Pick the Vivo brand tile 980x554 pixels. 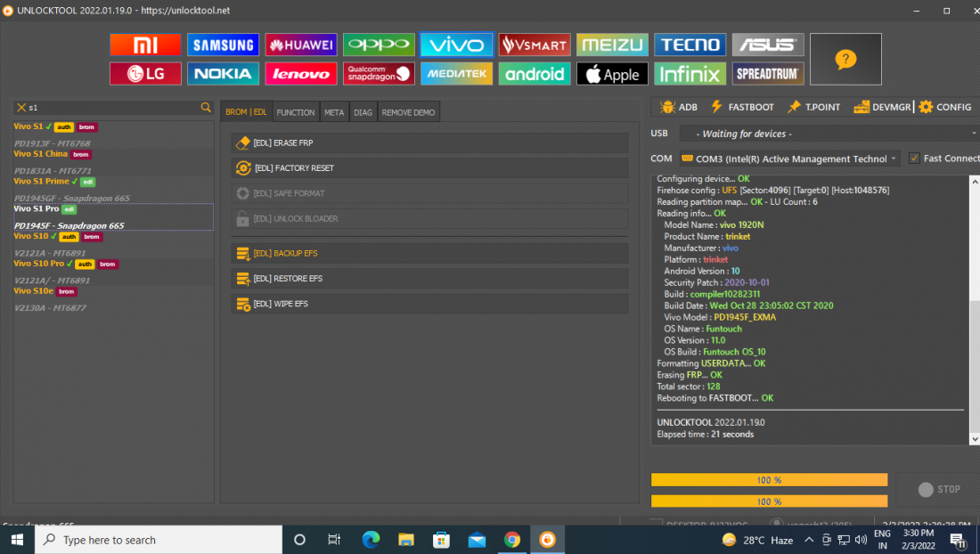pos(456,45)
